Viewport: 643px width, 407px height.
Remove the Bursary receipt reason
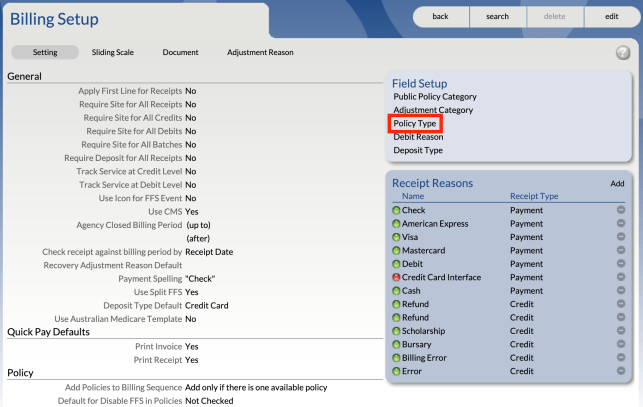(x=621, y=344)
